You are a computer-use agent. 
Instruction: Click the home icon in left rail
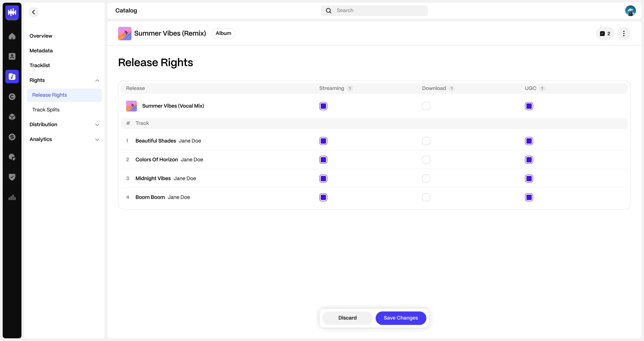point(12,36)
